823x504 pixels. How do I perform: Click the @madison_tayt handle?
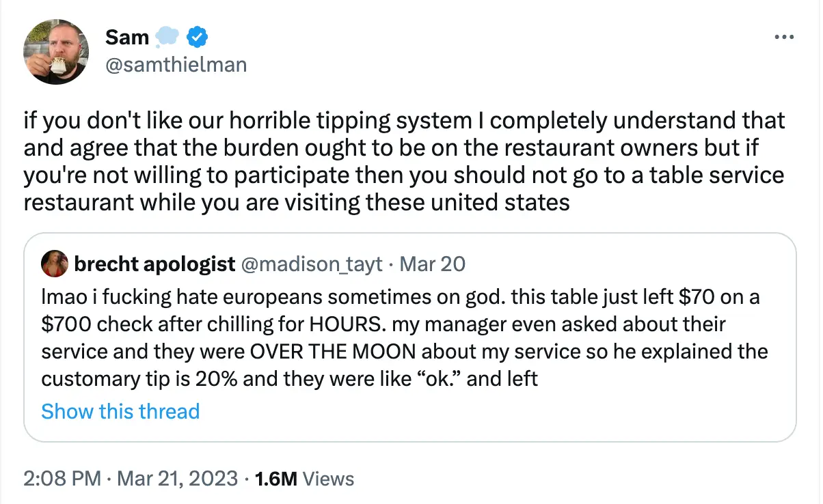click(x=312, y=264)
